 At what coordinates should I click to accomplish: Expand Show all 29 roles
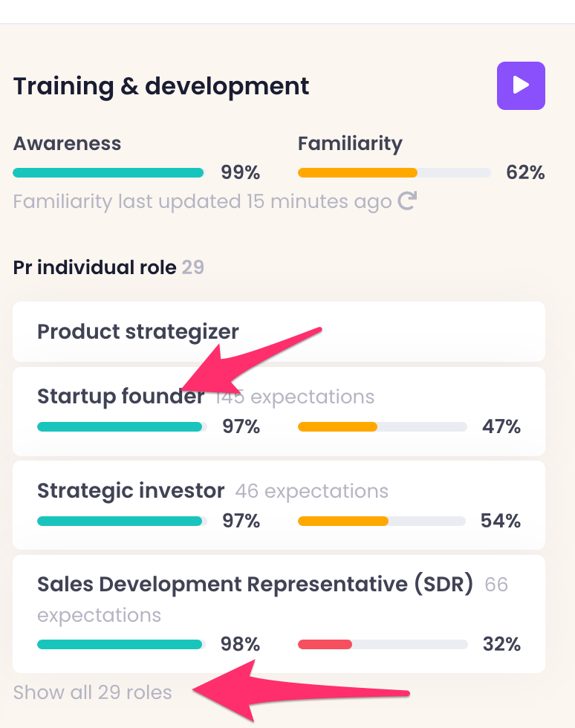(x=93, y=692)
